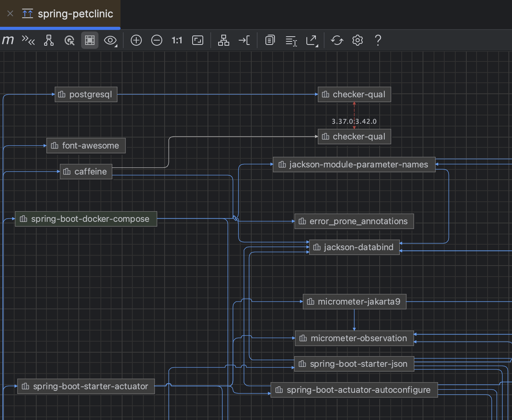Select the edge text label tool icon
This screenshot has width=512, height=420.
[291, 40]
